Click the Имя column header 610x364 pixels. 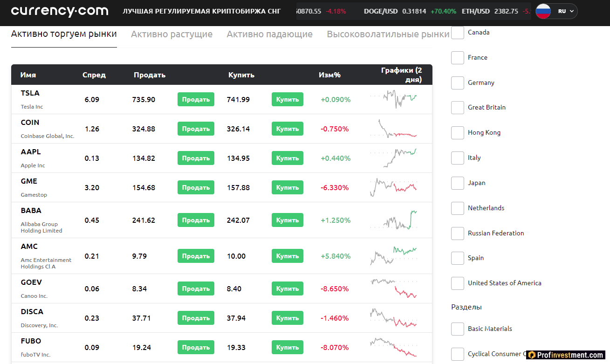click(28, 75)
